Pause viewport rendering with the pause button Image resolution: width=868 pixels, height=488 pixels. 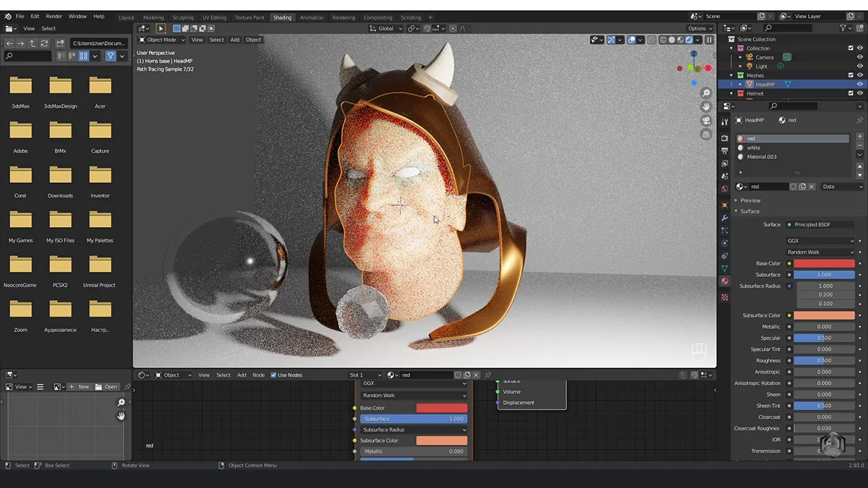pyautogui.click(x=709, y=40)
